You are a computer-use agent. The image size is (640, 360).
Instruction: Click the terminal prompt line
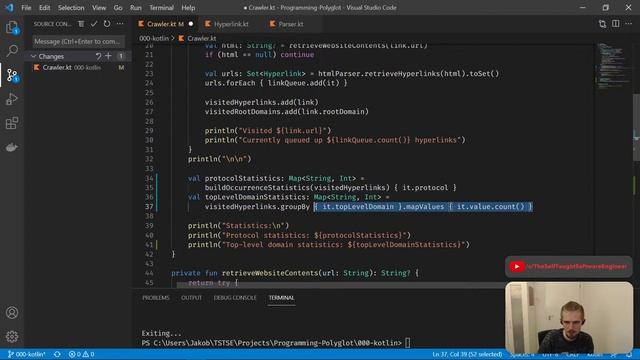point(276,343)
